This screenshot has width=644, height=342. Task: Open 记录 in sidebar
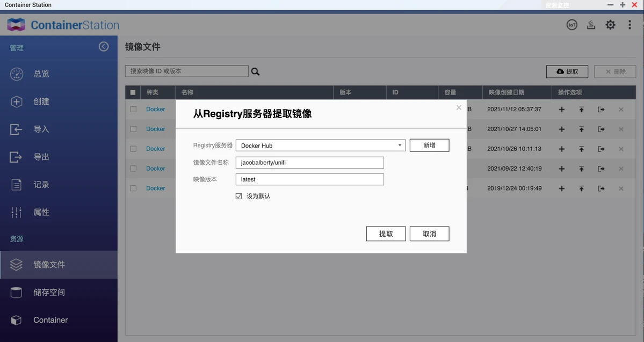(59, 185)
